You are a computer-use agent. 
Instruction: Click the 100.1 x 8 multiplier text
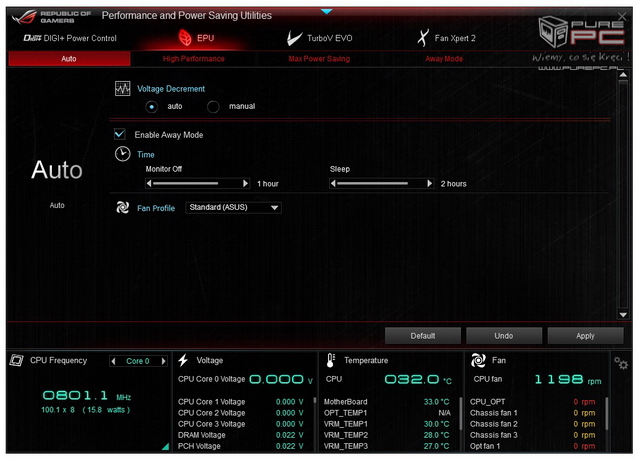[58, 410]
